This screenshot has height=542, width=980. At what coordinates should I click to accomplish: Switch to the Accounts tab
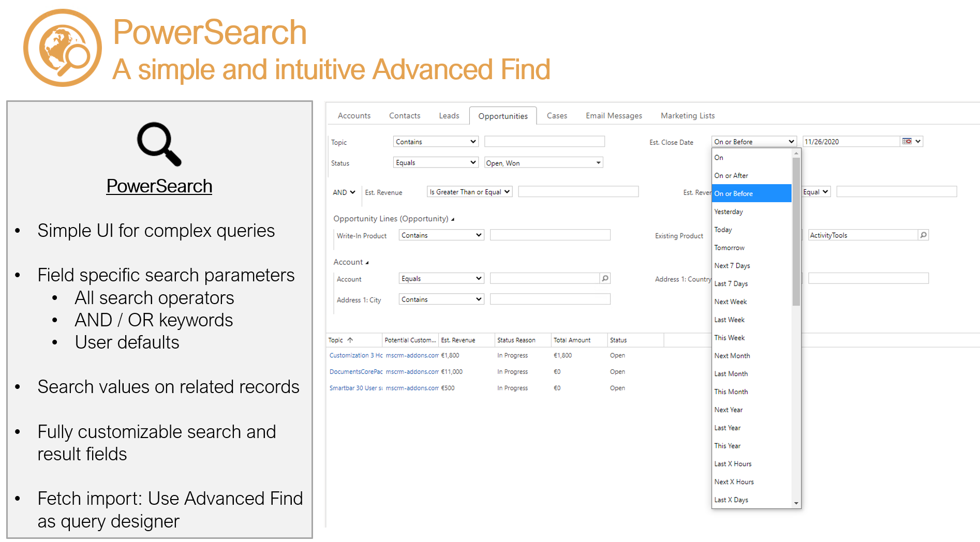click(x=354, y=115)
